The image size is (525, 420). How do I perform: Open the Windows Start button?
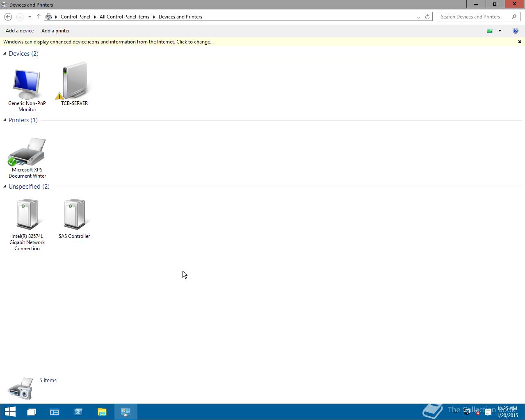(10, 412)
